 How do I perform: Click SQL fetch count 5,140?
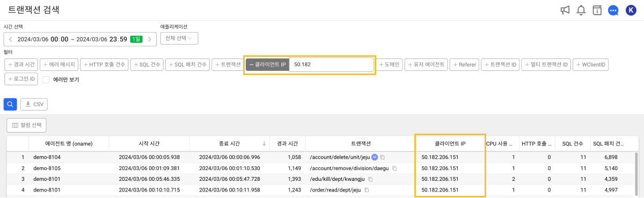(x=612, y=168)
